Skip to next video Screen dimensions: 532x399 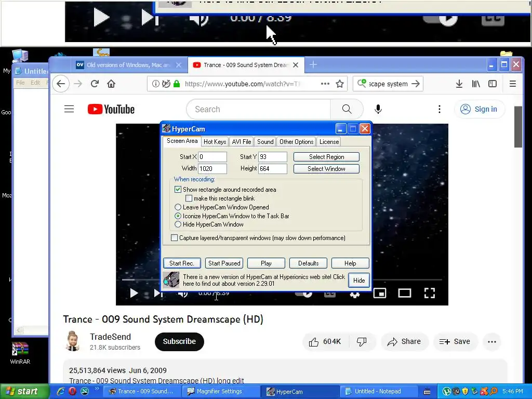click(158, 294)
